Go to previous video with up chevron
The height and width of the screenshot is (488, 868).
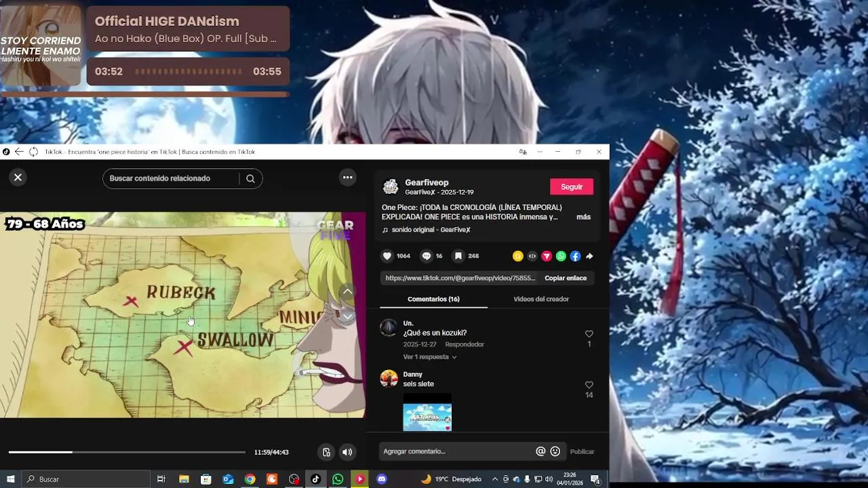(347, 291)
